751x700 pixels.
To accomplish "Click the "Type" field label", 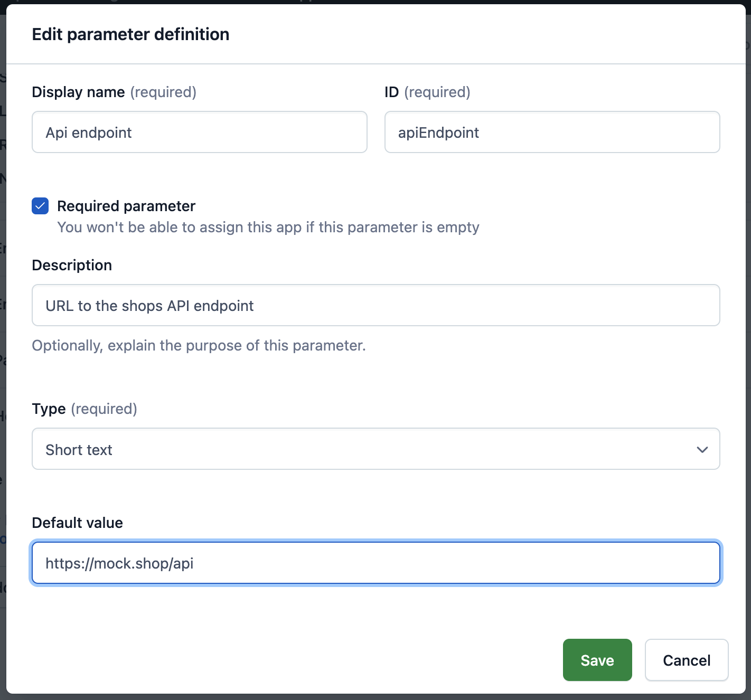I will click(49, 409).
